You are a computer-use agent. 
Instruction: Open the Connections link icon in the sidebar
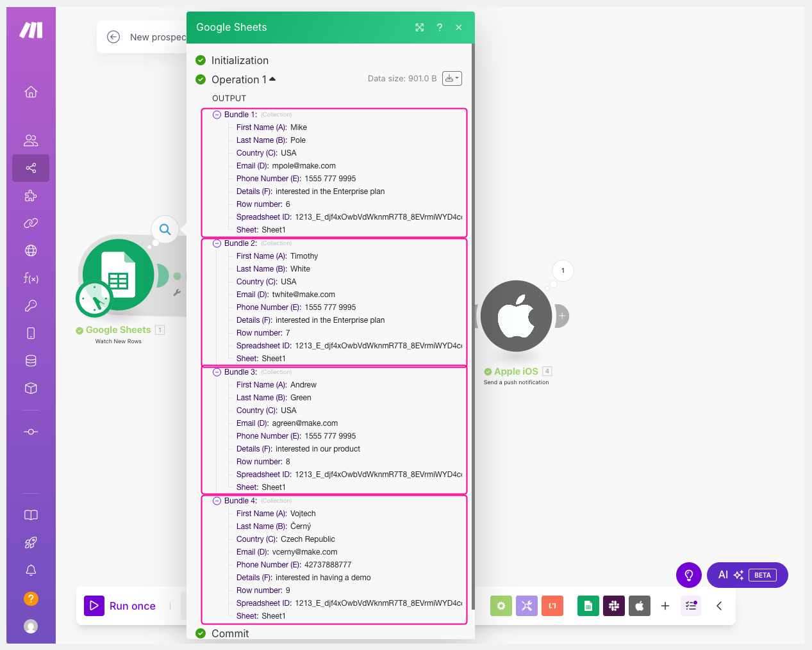31,223
